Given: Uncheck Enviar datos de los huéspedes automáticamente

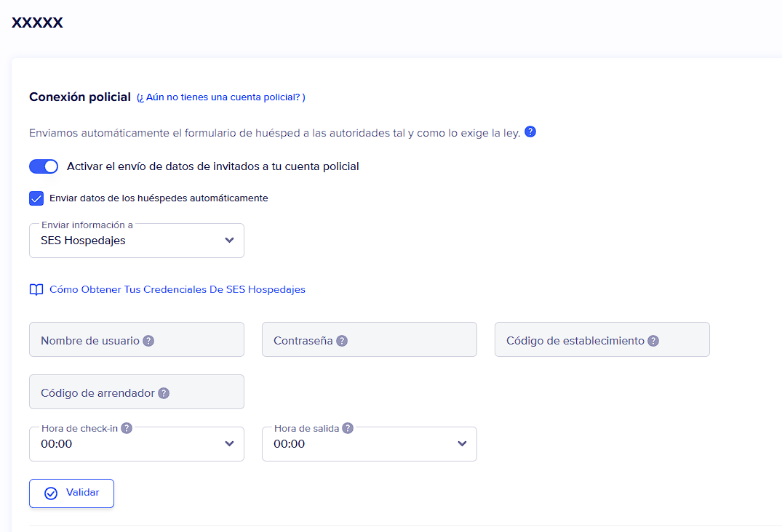Looking at the screenshot, I should 36,198.
